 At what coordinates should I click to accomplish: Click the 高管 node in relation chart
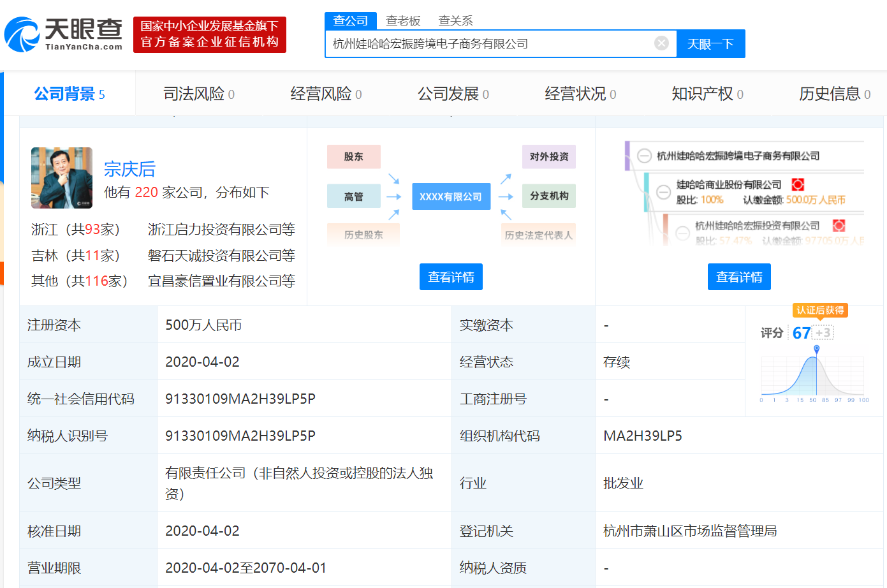click(354, 196)
